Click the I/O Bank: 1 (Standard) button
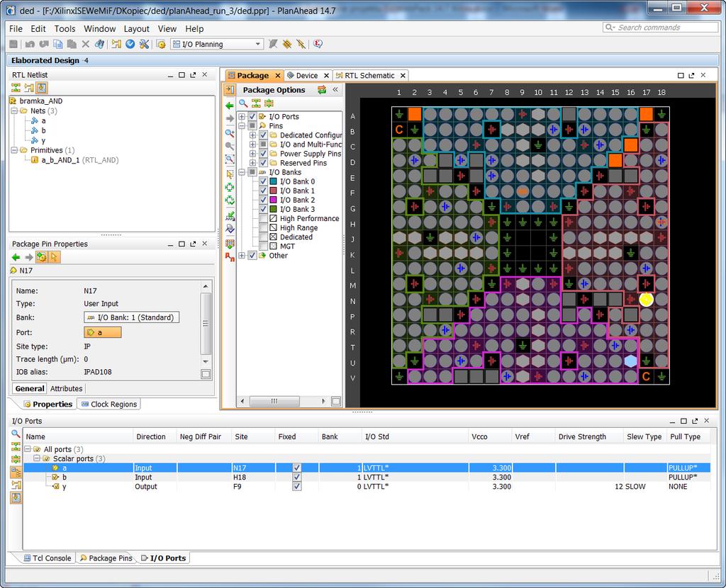726x588 pixels. coord(131,317)
